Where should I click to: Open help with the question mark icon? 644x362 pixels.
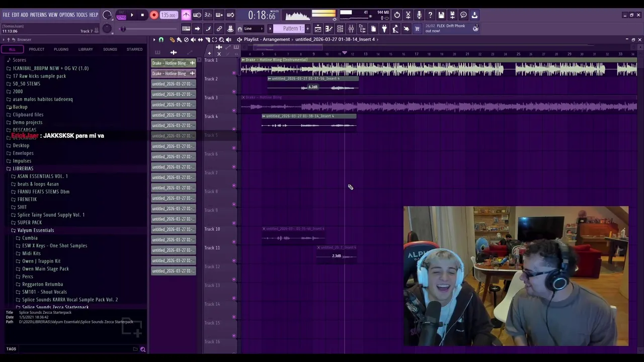(430, 15)
